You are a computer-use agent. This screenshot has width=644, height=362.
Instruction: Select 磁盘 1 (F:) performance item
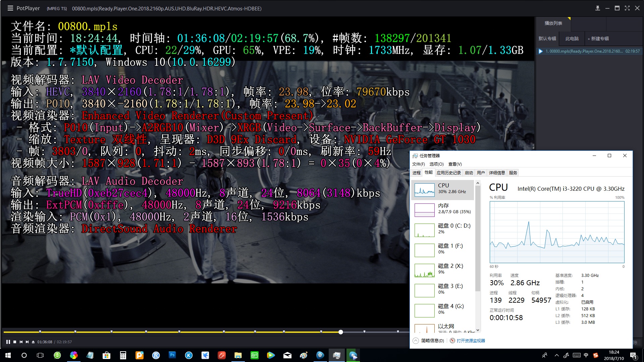[443, 250]
